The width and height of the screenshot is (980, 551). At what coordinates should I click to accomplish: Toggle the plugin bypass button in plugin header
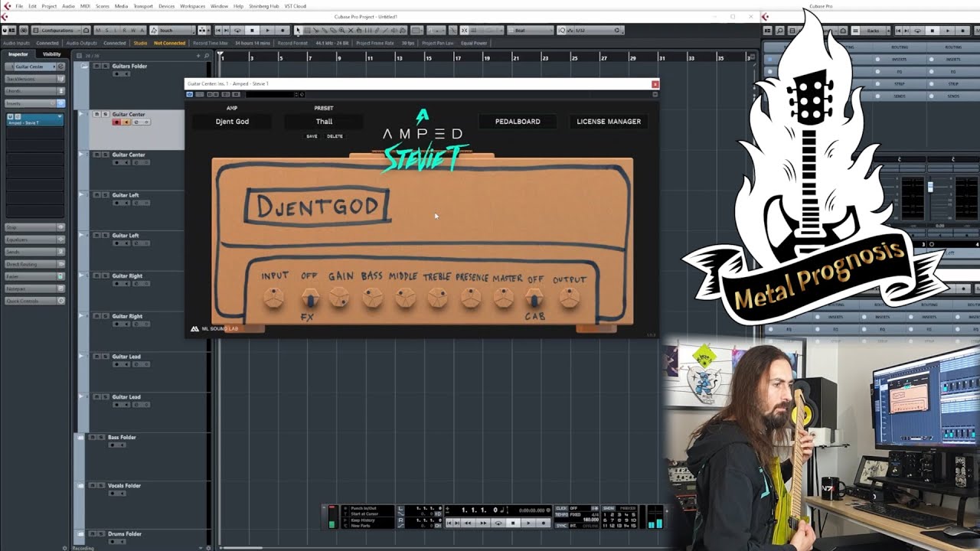tap(190, 94)
